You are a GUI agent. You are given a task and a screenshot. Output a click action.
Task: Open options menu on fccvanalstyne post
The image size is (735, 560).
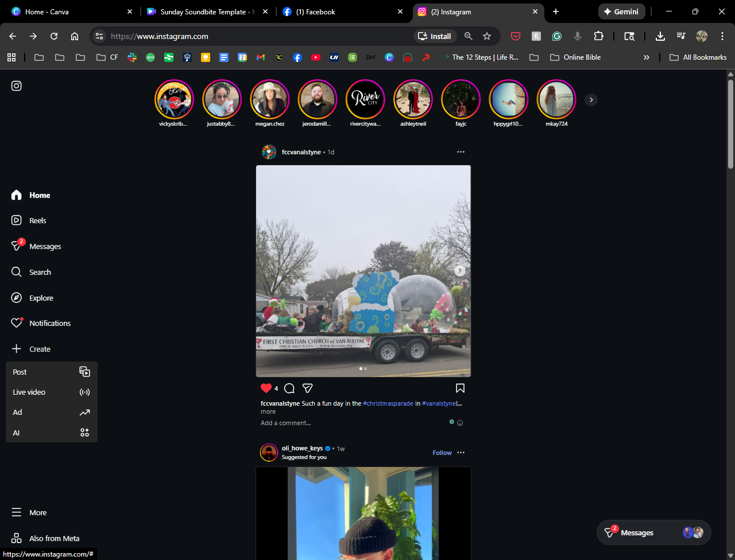click(x=461, y=152)
